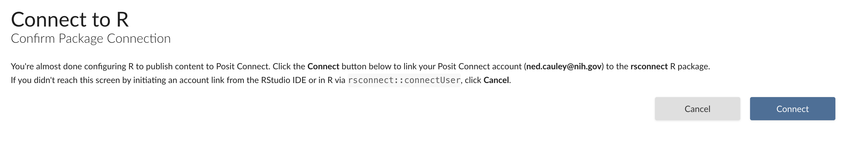
Task: Click the ned.cauley@nih.gov email address
Action: pos(564,66)
